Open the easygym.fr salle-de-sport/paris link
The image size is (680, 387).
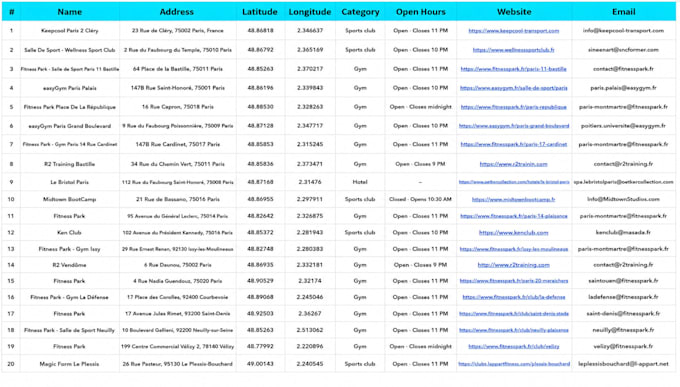513,88
